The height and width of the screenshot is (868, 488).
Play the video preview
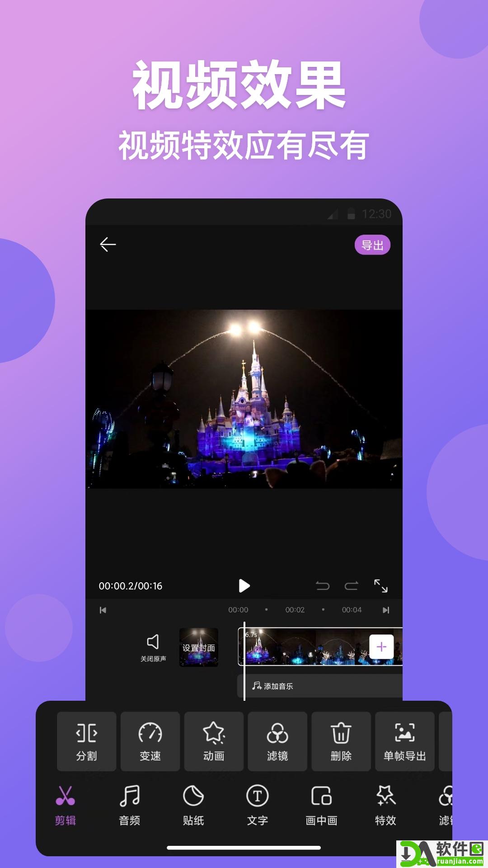pyautogui.click(x=244, y=586)
